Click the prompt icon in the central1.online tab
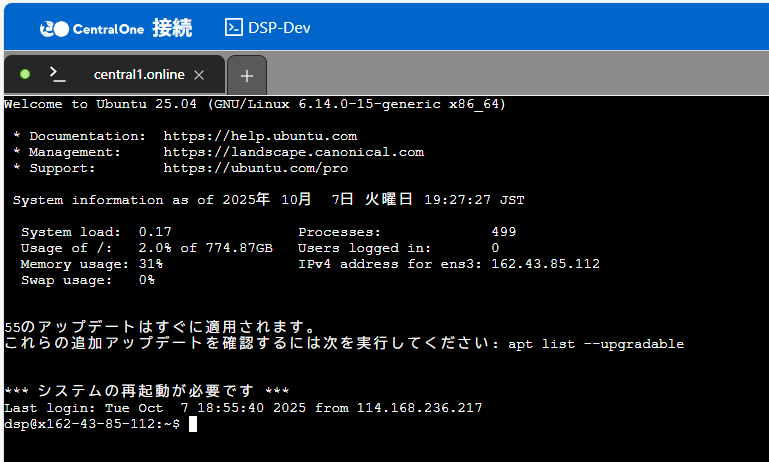 pyautogui.click(x=58, y=74)
